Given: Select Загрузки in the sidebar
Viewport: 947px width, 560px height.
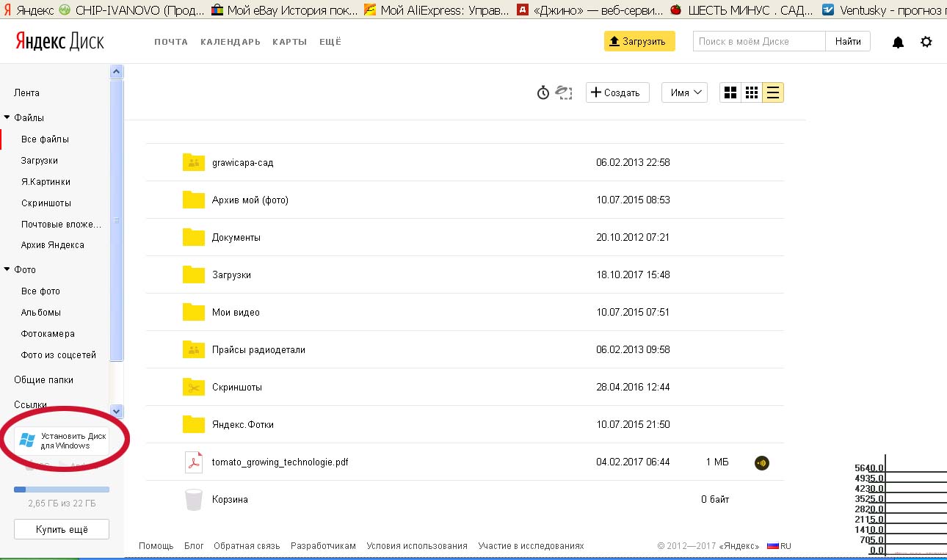Looking at the screenshot, I should tap(40, 161).
